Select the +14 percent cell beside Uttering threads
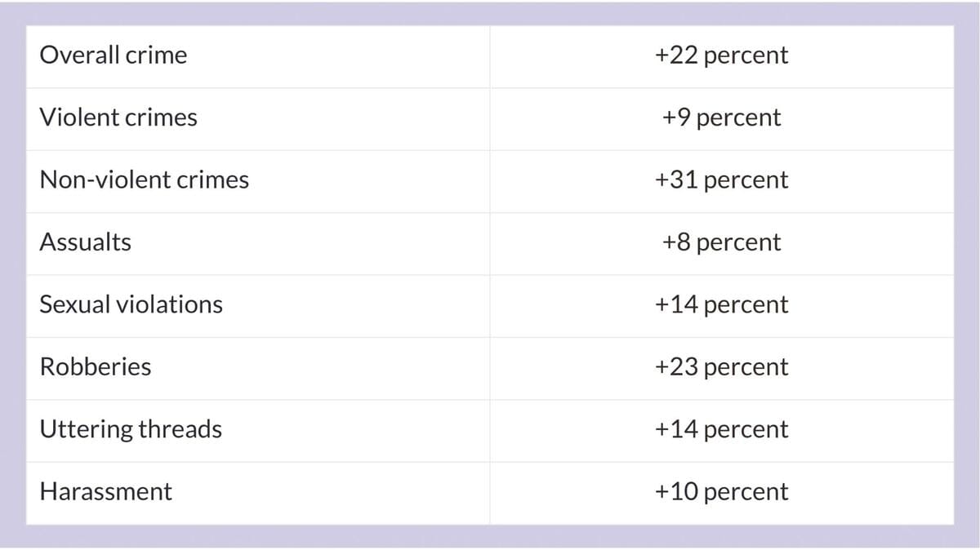The image size is (980, 550). tap(721, 429)
